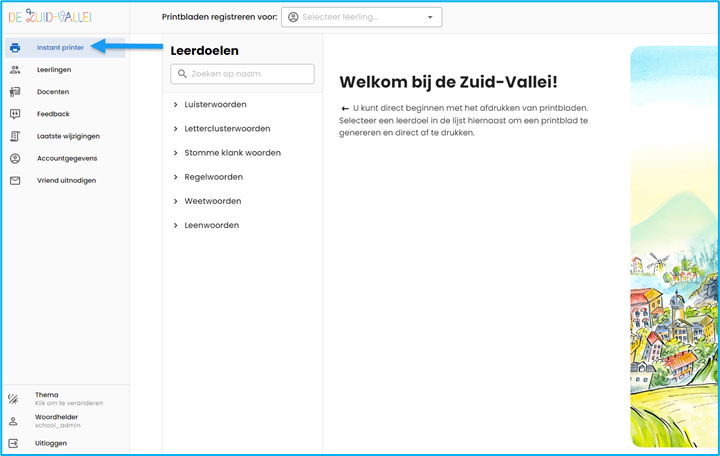Click the Uitloggen exit icon
This screenshot has width=720, height=456.
click(14, 443)
